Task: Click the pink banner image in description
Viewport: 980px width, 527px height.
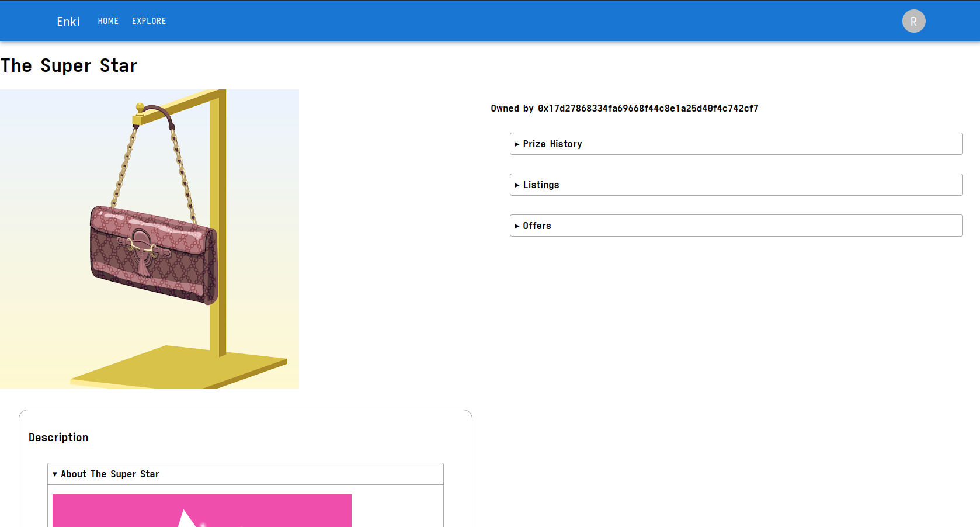Action: [202, 511]
